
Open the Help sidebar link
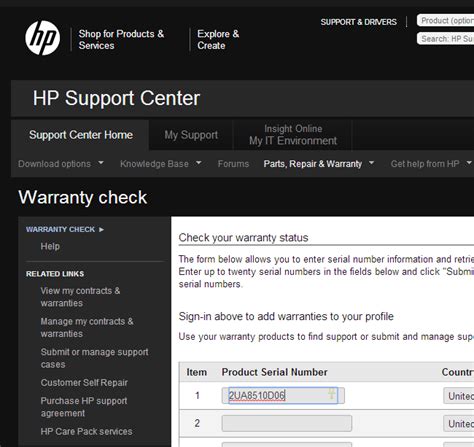(x=50, y=246)
